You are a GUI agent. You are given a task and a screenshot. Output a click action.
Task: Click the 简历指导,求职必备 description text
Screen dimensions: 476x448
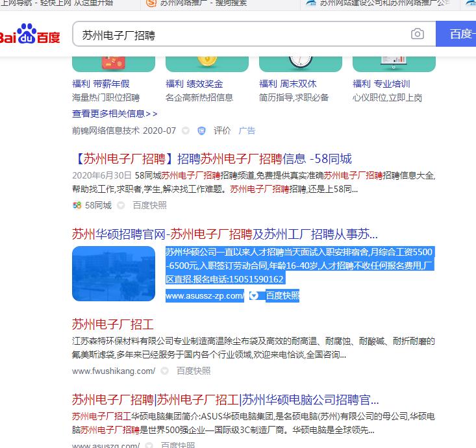click(294, 98)
